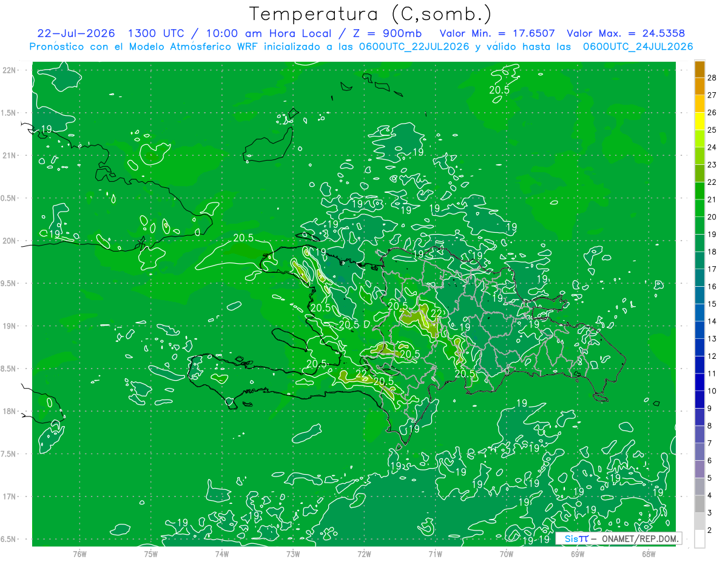
Task: Click the purple swatch between 5 and 6
Action: pos(699,469)
